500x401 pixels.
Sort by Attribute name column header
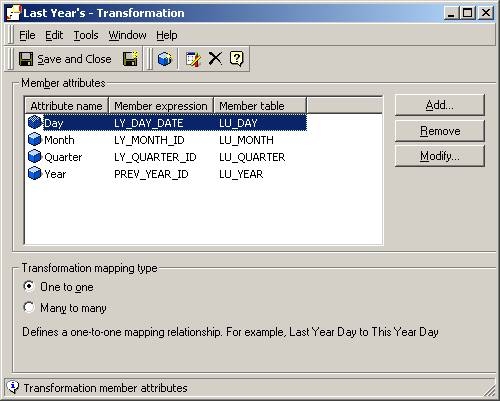click(x=67, y=106)
